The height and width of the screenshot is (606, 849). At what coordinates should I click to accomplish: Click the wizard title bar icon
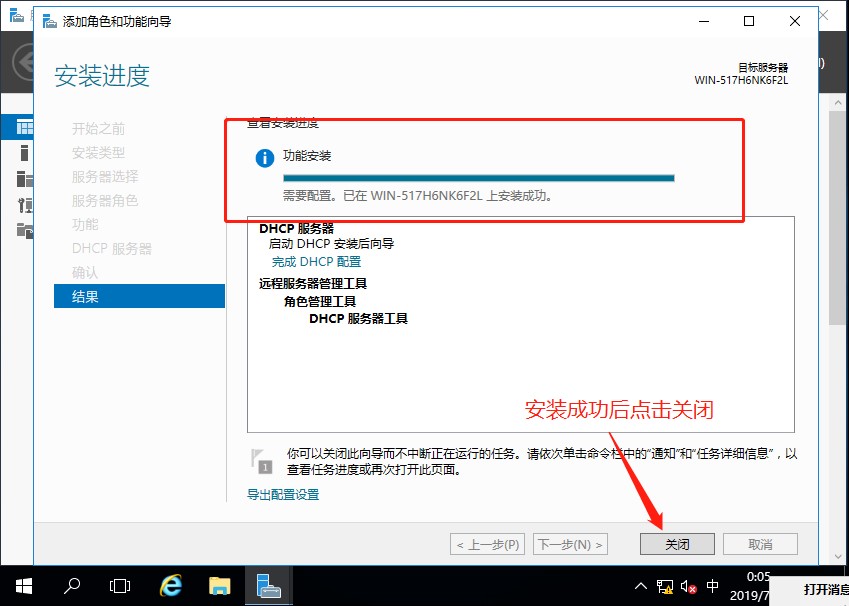(49, 21)
